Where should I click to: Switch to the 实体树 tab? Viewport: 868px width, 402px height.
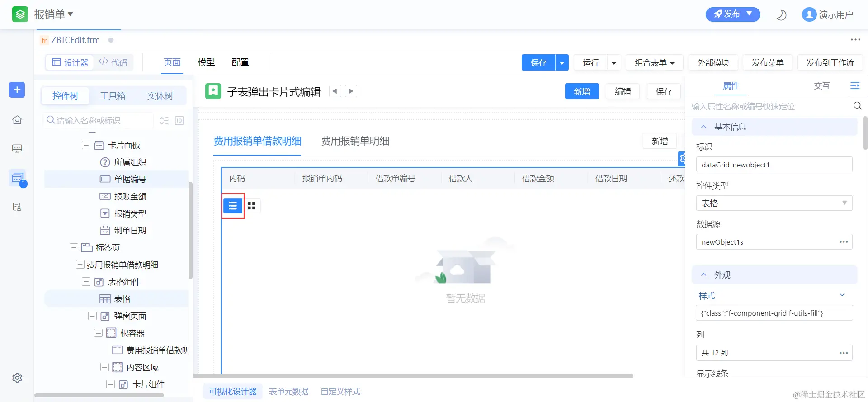pos(160,96)
